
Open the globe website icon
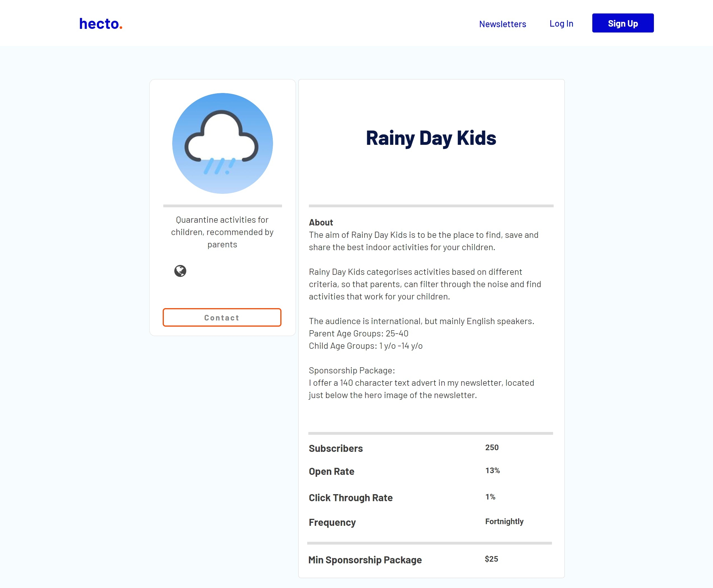click(180, 271)
